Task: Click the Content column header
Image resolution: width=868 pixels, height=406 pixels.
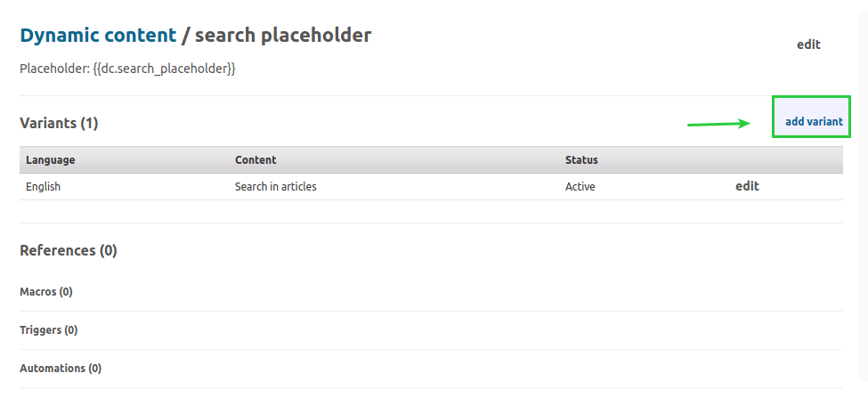Action: click(256, 160)
